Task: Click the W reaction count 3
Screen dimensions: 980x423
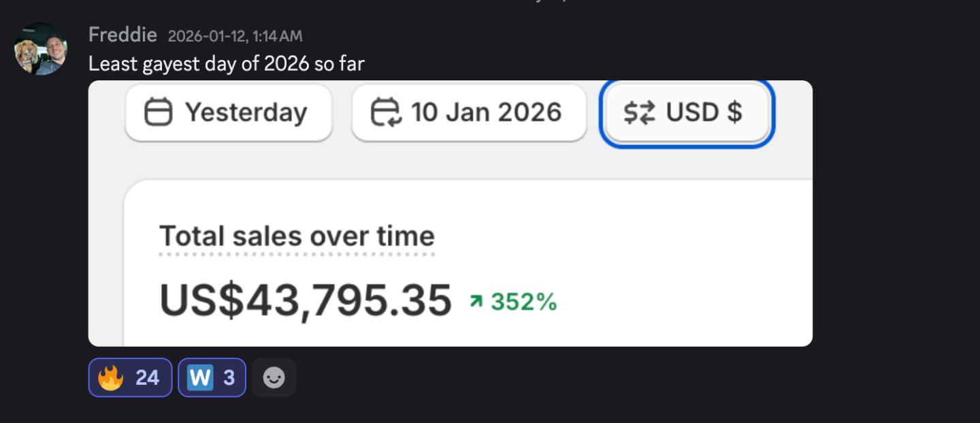Action: coord(229,377)
